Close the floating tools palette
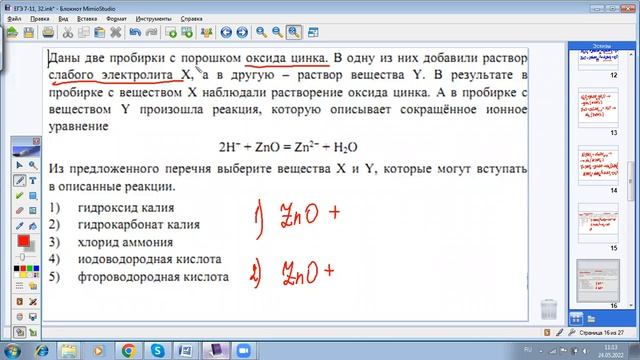 (36, 141)
